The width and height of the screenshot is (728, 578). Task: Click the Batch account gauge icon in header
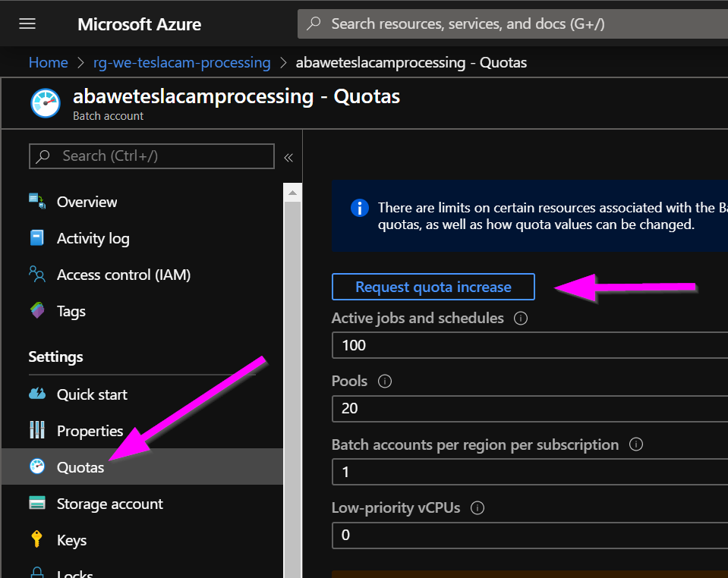pos(46,103)
